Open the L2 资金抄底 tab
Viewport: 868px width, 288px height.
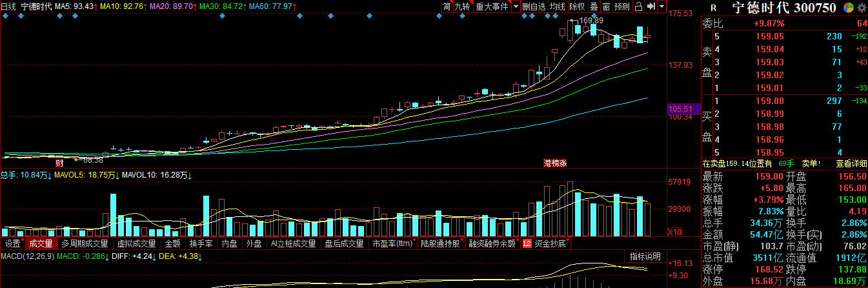pyautogui.click(x=545, y=243)
